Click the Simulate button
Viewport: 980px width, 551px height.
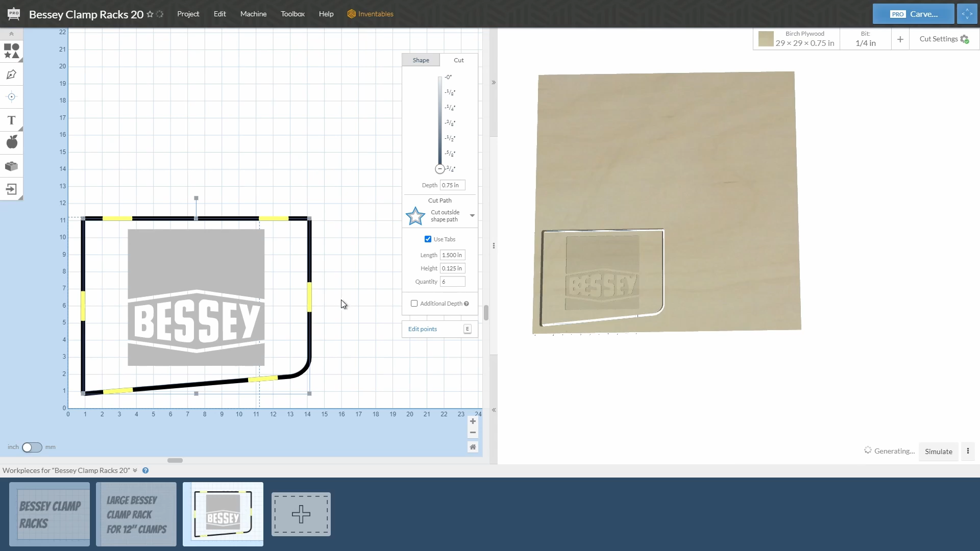click(938, 452)
